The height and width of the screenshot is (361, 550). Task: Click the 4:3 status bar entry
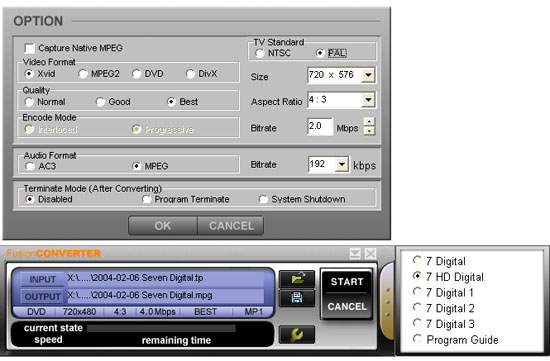(120, 312)
